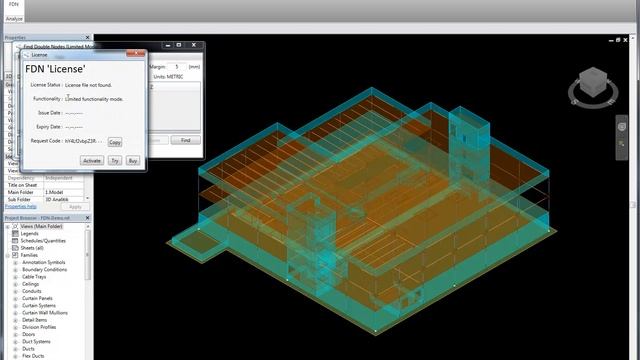Select the Legends tree item
The width and height of the screenshot is (640, 360).
coord(29,233)
